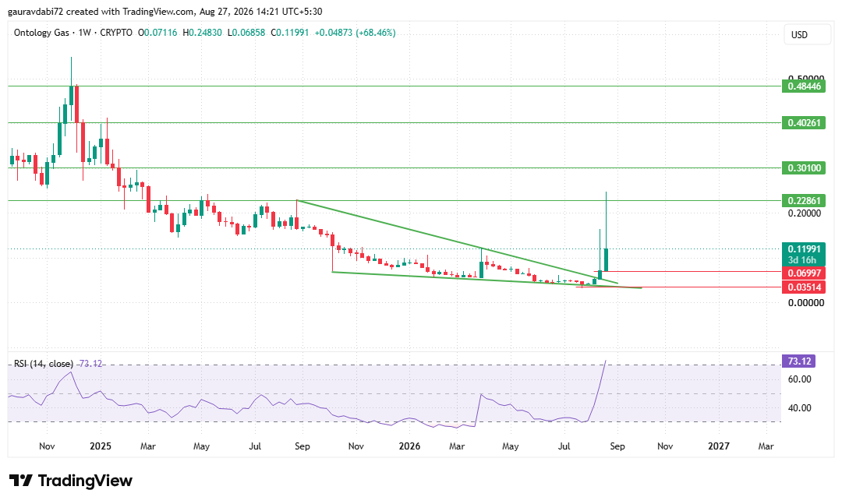Image resolution: width=842 pixels, height=504 pixels.
Task: Click the +0.04873 (+68.46%) change value
Action: click(x=355, y=33)
